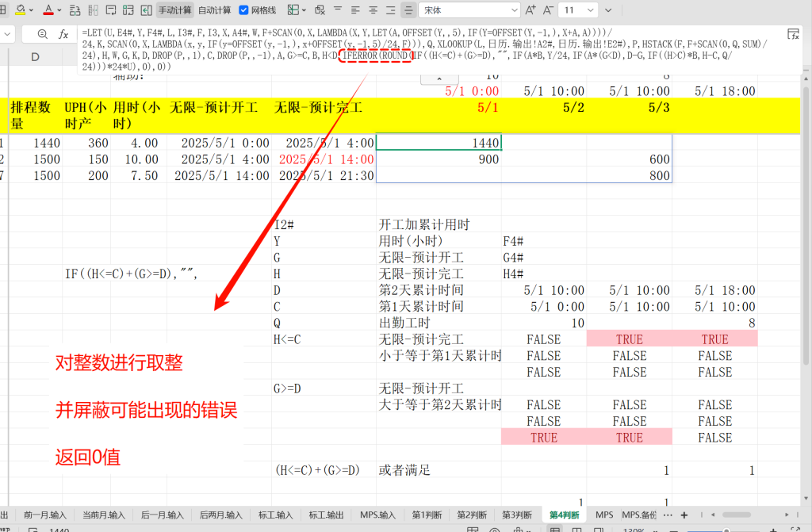This screenshot has width=812, height=532.
Task: Click the merge cells icon
Action: pos(293,10)
